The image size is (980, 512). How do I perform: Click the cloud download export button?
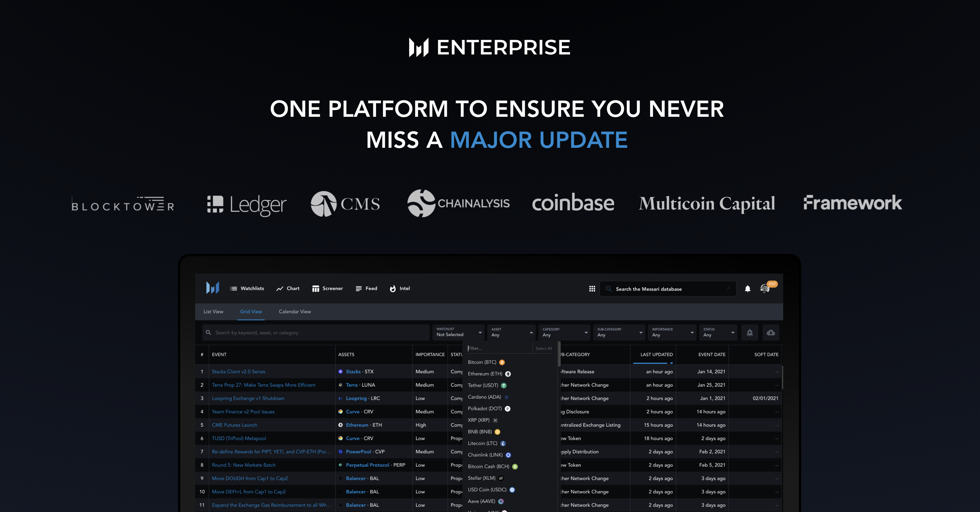click(771, 333)
